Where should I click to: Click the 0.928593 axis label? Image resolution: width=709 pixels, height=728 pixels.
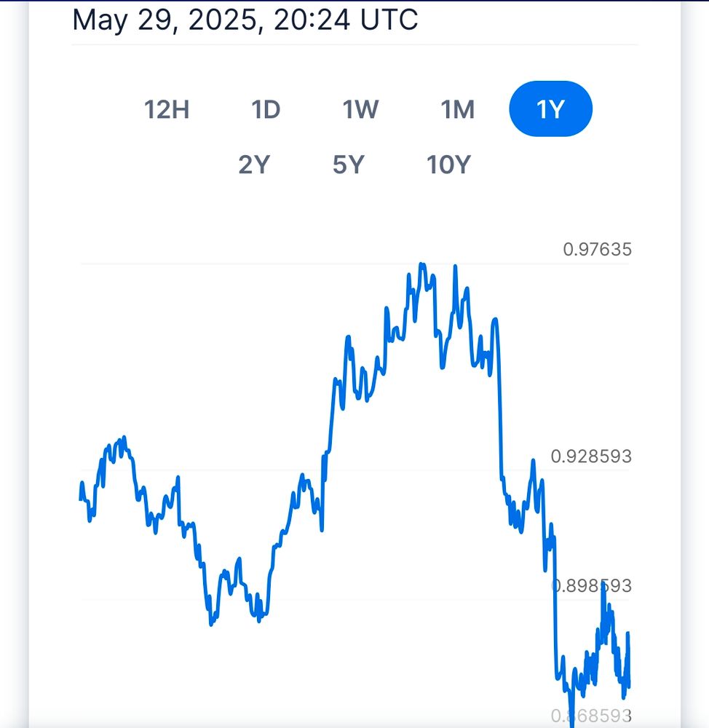[x=591, y=456]
